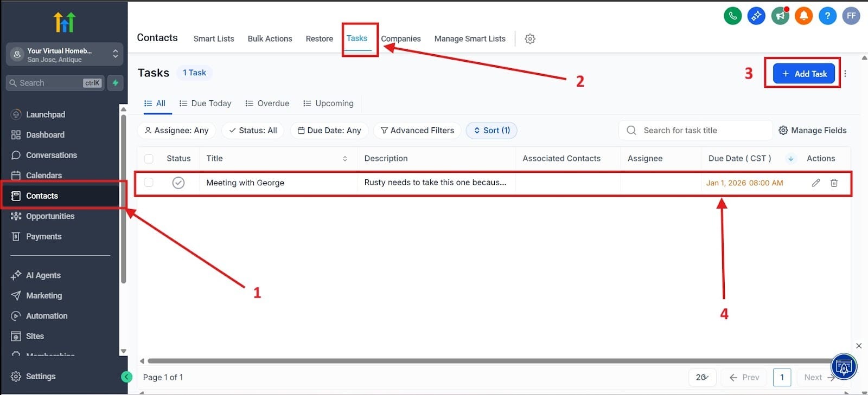The width and height of the screenshot is (868, 395).
Task: Open the green phone dialer icon
Action: (732, 16)
